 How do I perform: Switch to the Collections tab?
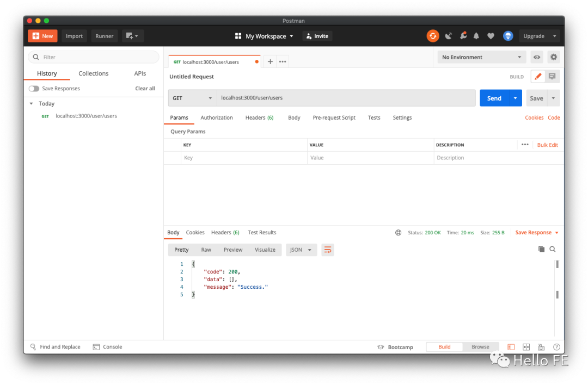pos(94,73)
